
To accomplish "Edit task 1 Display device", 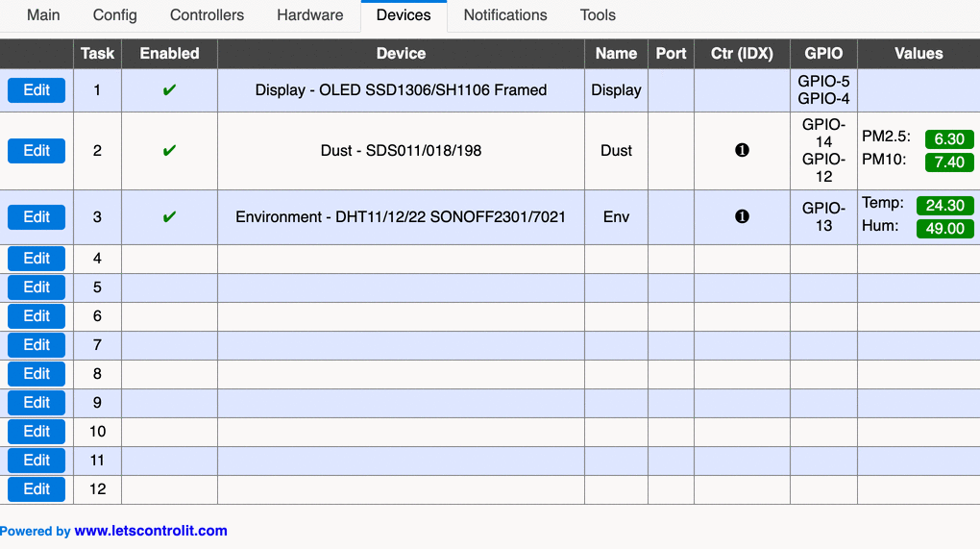I will click(x=37, y=90).
